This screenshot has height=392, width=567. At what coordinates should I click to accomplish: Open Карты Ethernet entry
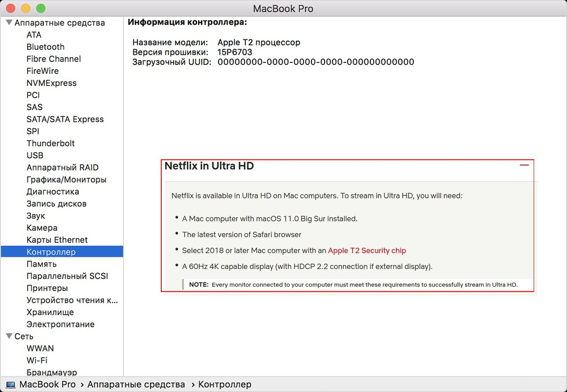57,240
